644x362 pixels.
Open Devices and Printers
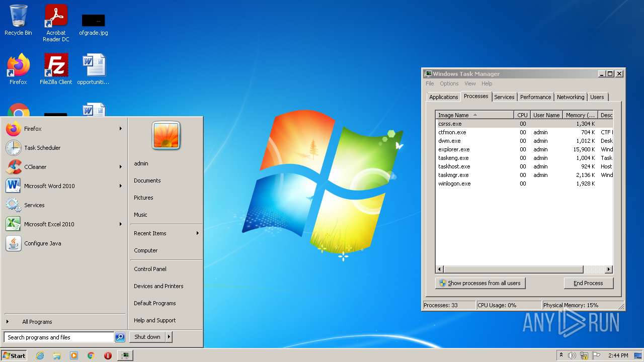(158, 286)
